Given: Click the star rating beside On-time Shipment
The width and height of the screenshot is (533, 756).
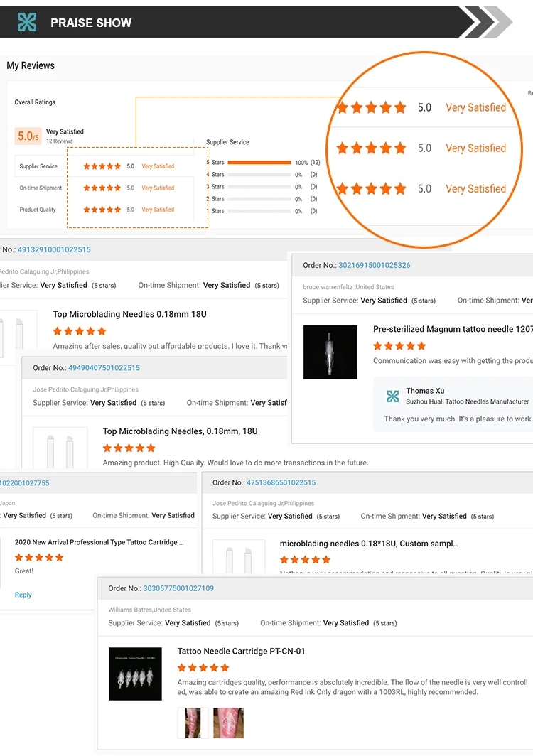Looking at the screenshot, I should [x=102, y=188].
